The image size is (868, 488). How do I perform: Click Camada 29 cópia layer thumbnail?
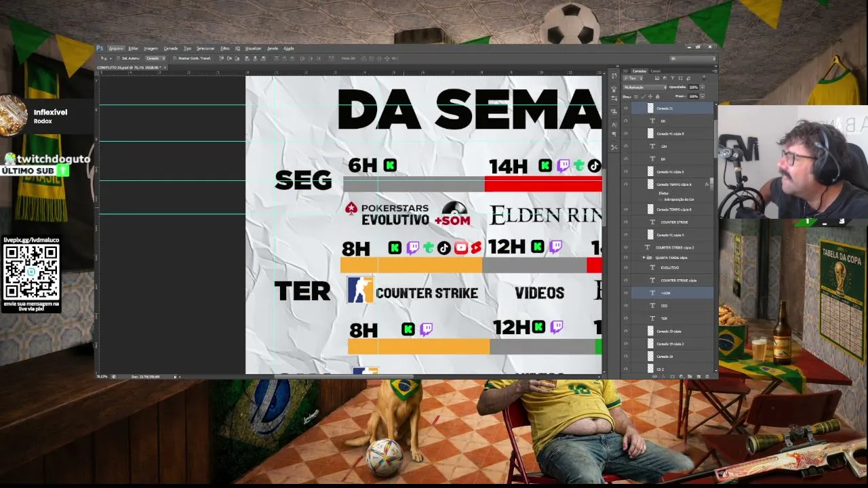[x=650, y=331]
